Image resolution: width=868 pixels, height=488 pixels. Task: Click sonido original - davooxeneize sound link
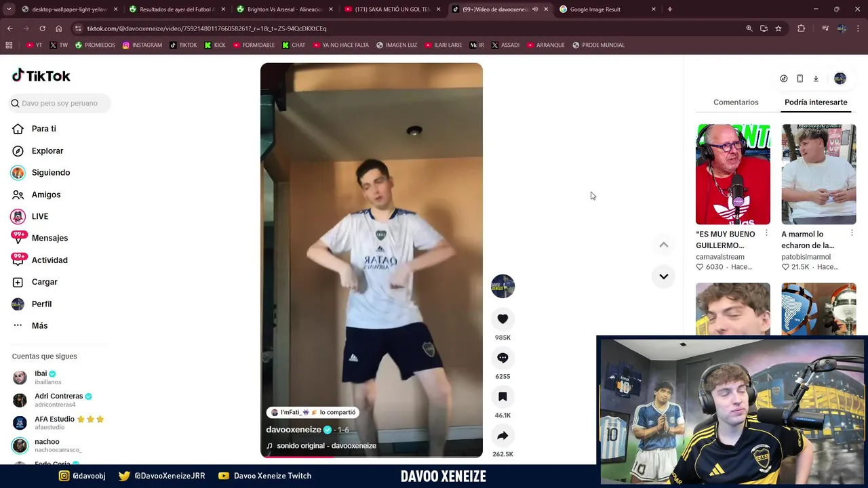tap(326, 446)
